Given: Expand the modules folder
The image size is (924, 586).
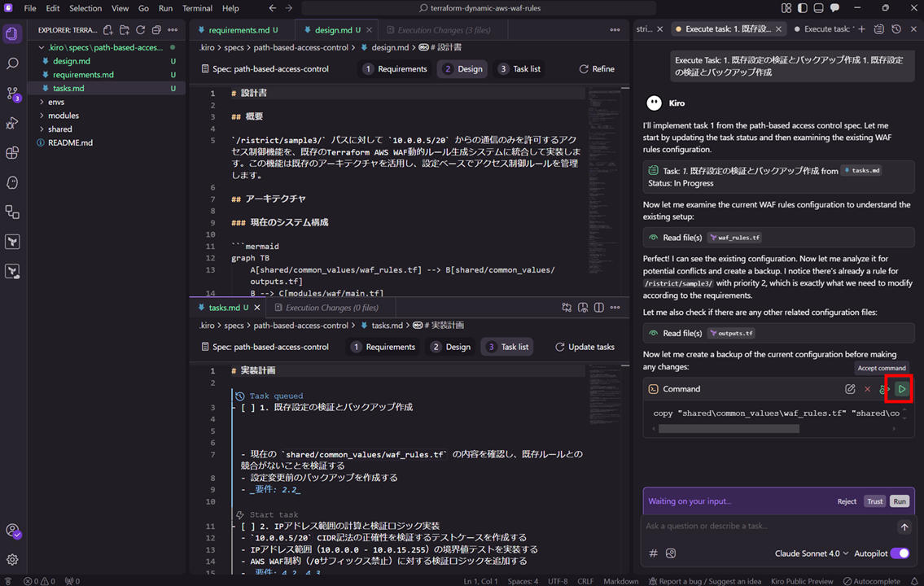Looking at the screenshot, I should click(63, 116).
